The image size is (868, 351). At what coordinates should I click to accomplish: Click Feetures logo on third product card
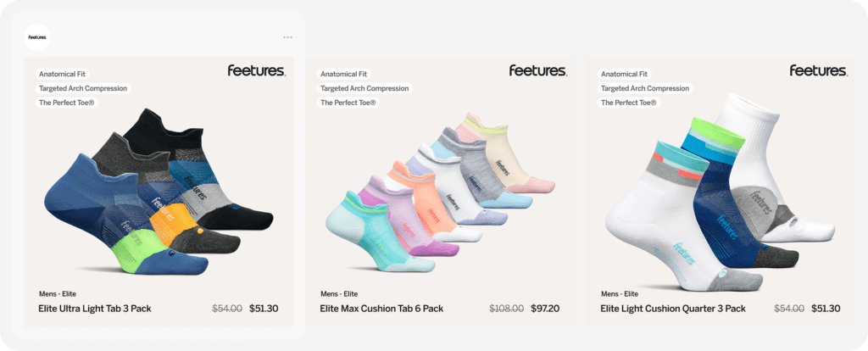tap(818, 71)
